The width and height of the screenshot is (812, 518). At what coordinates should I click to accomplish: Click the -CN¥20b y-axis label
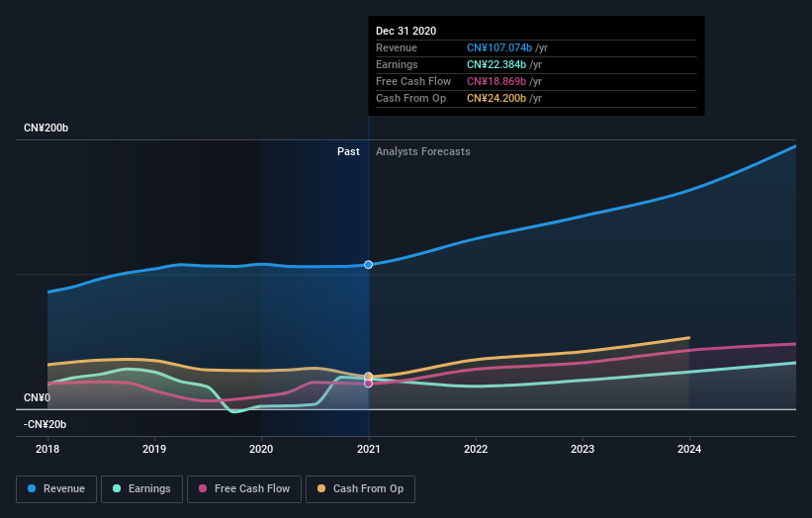[x=45, y=424]
